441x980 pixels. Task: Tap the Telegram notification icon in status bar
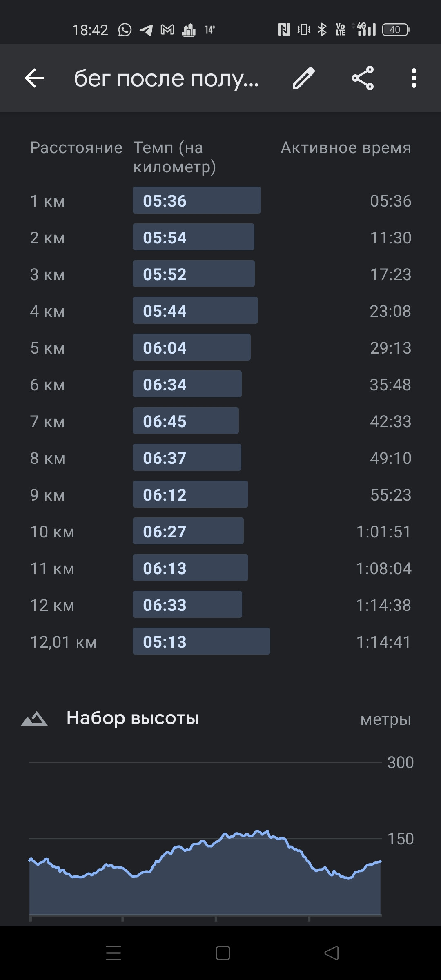tap(146, 30)
